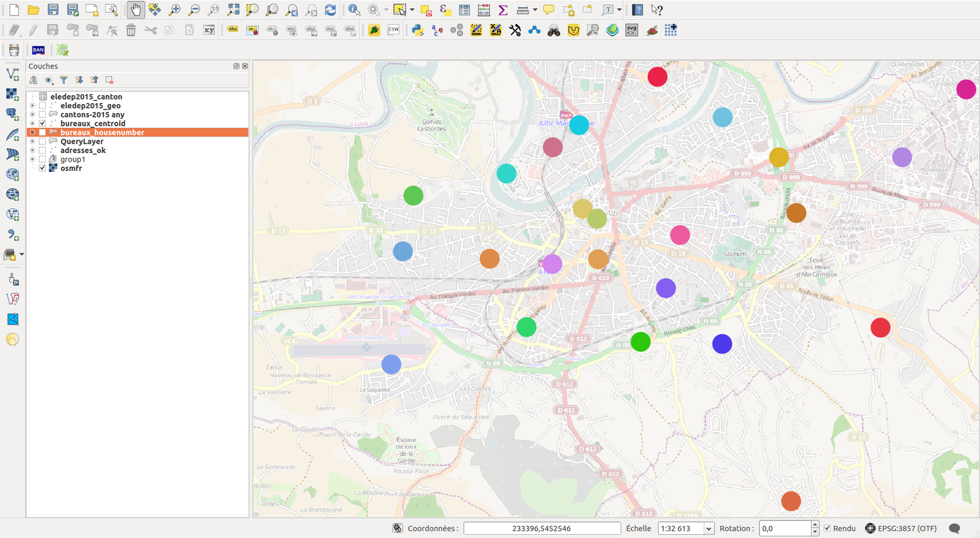Click the Refresh map button
Image resolution: width=980 pixels, height=538 pixels.
pos(330,10)
